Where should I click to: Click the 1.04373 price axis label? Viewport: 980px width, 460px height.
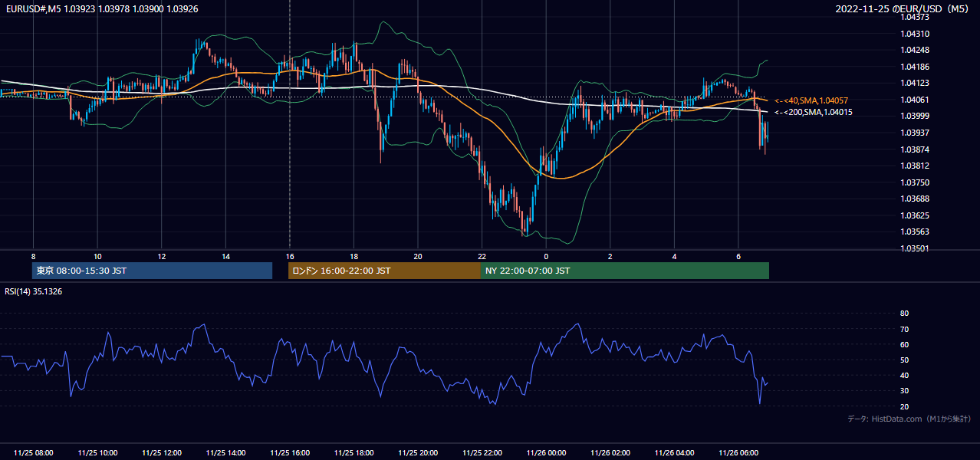coord(914,17)
